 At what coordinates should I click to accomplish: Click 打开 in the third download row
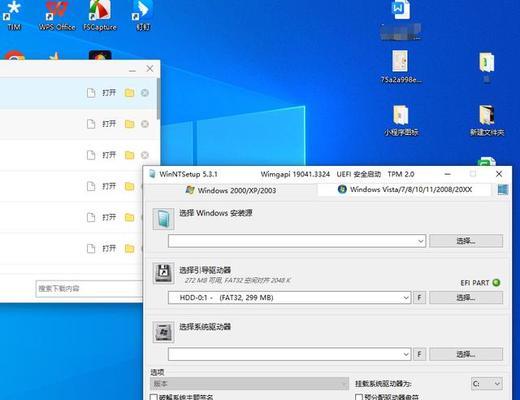click(x=109, y=155)
